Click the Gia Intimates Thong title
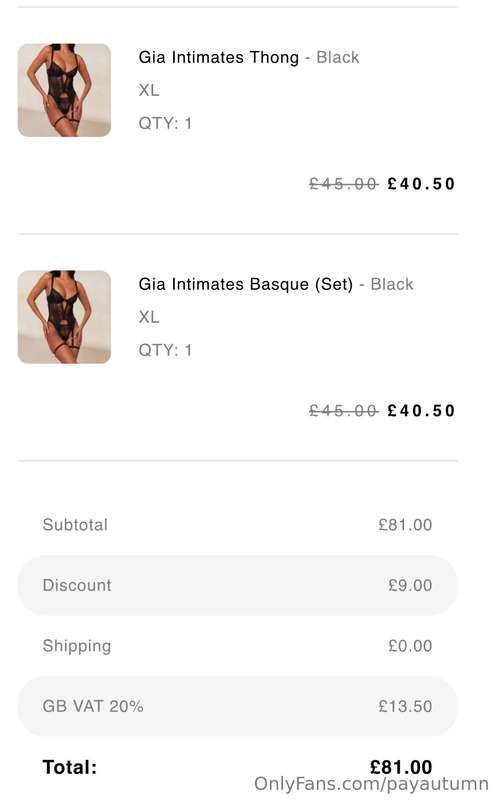 [218, 58]
